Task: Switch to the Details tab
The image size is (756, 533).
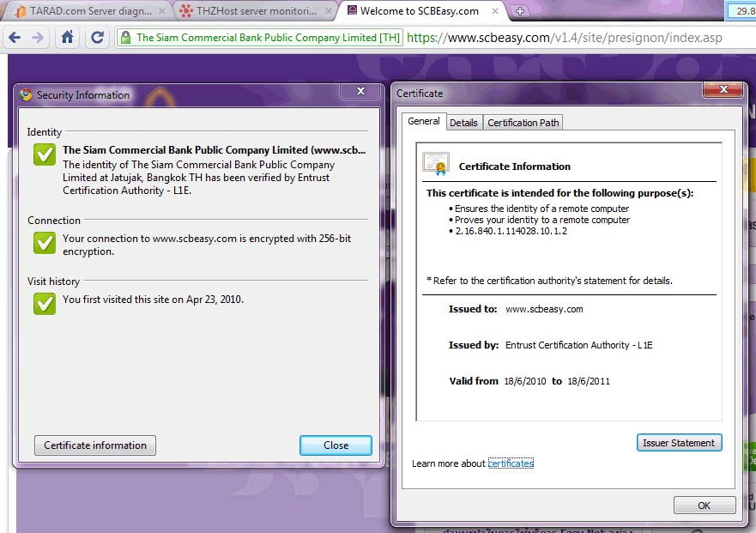Action: (x=463, y=123)
